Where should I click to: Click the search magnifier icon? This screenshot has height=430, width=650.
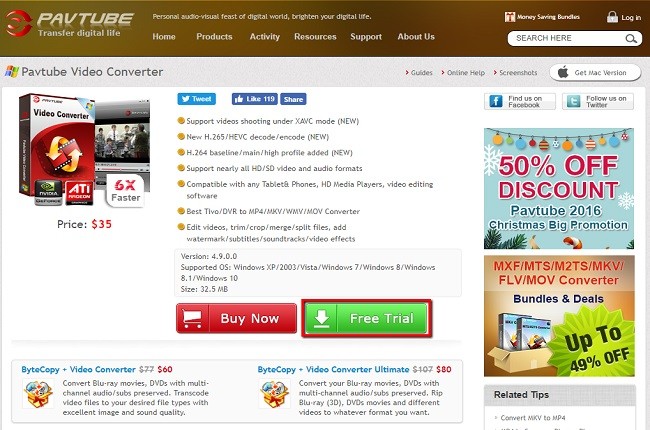click(631, 39)
